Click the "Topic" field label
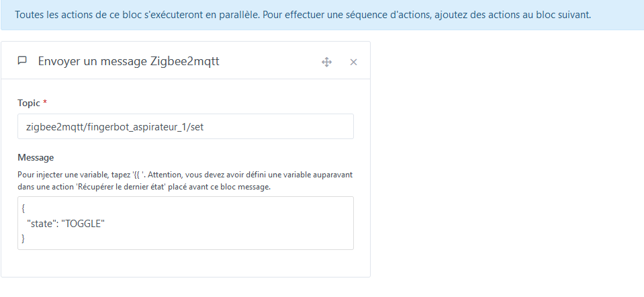644x297 pixels. [29, 103]
